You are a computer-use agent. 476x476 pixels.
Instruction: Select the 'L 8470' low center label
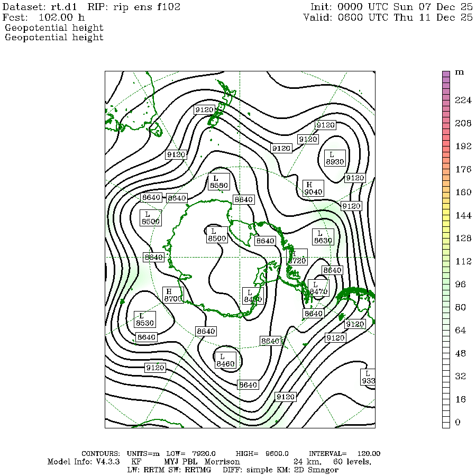click(x=318, y=288)
